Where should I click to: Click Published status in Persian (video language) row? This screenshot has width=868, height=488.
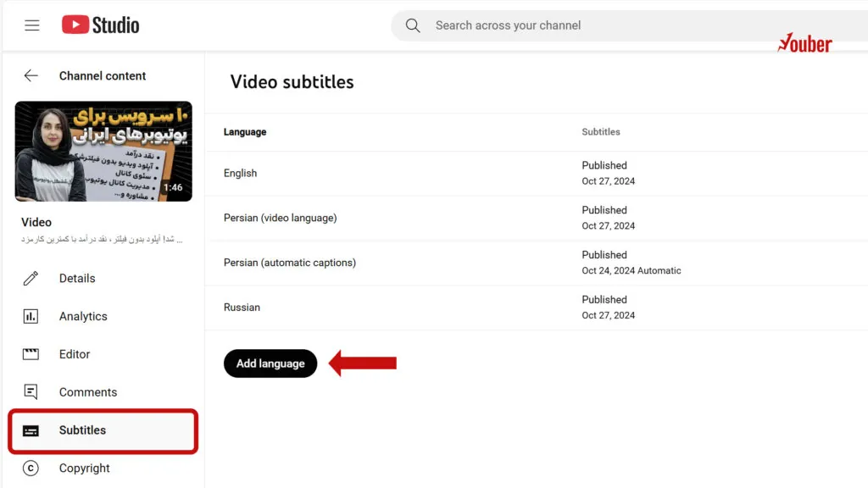click(x=604, y=210)
